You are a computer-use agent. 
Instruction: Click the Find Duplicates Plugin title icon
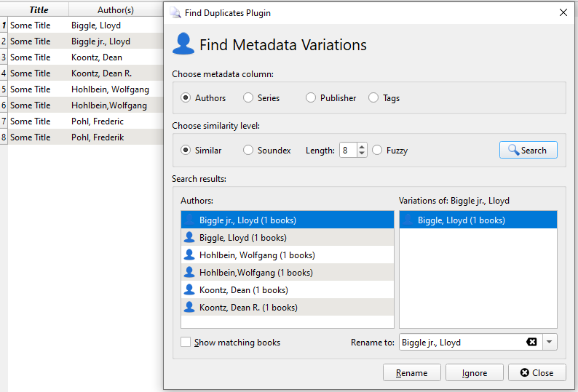[x=175, y=12]
